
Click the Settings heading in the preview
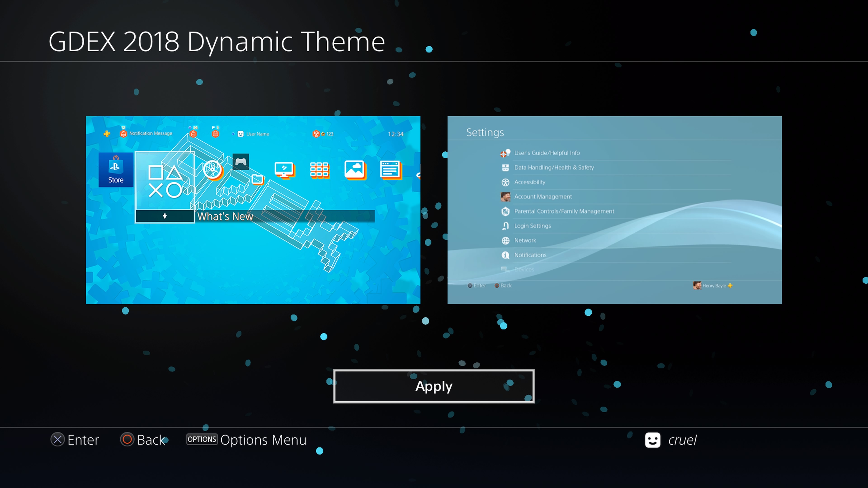click(x=485, y=132)
